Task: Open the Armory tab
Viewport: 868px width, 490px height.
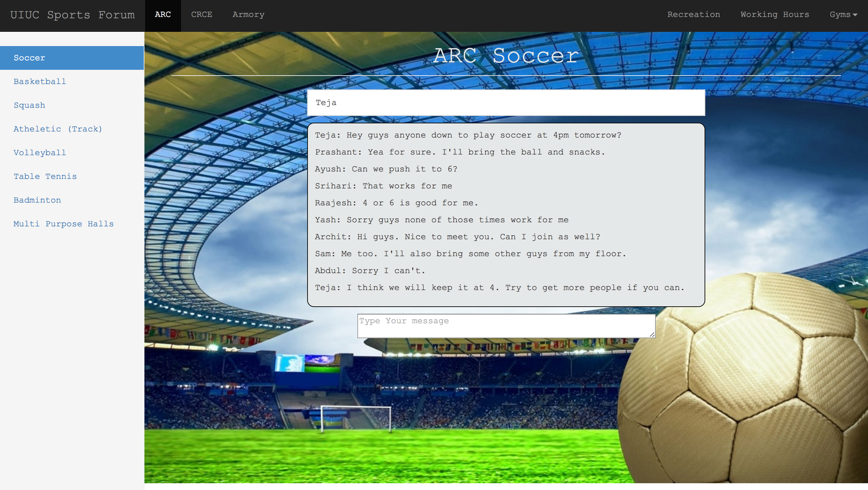Action: 248,15
